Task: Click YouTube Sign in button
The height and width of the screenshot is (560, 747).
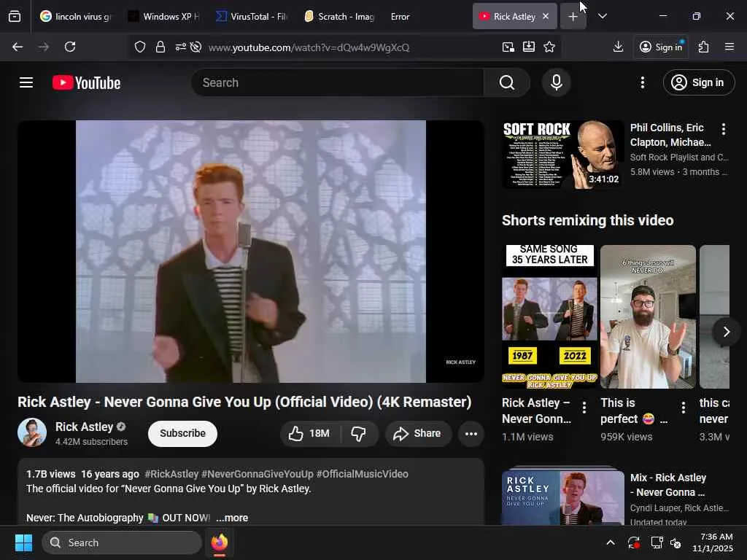Action: [698, 82]
